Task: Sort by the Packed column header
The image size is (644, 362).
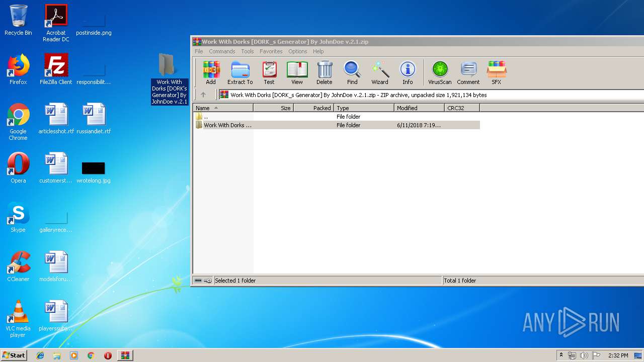Action: [314, 108]
